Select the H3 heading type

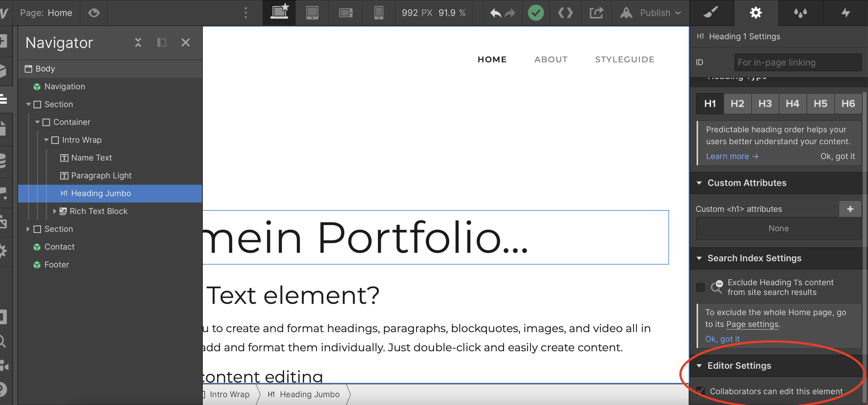(765, 103)
